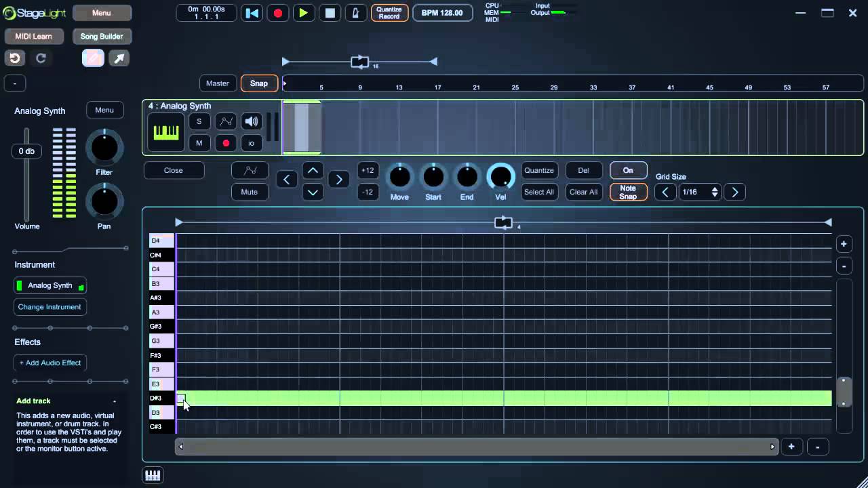Toggle Note Snap
This screenshot has width=868, height=488.
628,192
